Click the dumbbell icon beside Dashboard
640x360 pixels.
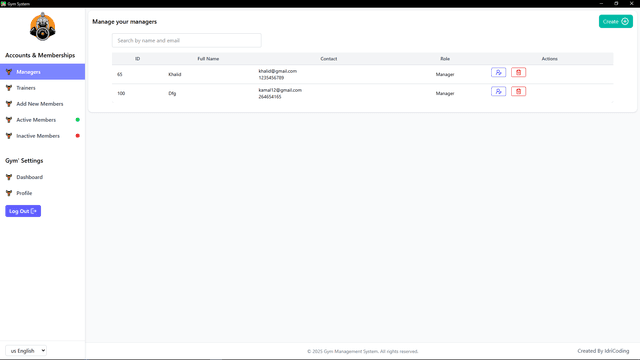coord(9,177)
